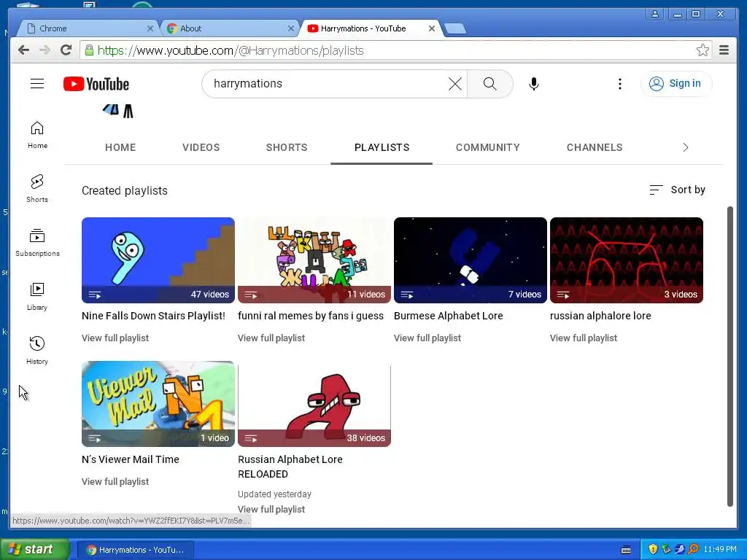This screenshot has width=747, height=560.
Task: Select the PLAYLISTS channel tab
Action: [382, 147]
